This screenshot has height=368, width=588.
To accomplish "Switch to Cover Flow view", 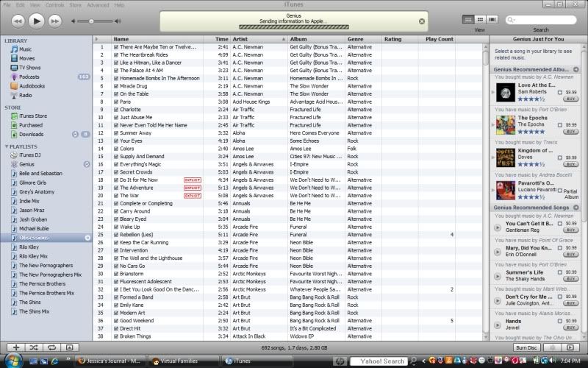I will [x=492, y=20].
